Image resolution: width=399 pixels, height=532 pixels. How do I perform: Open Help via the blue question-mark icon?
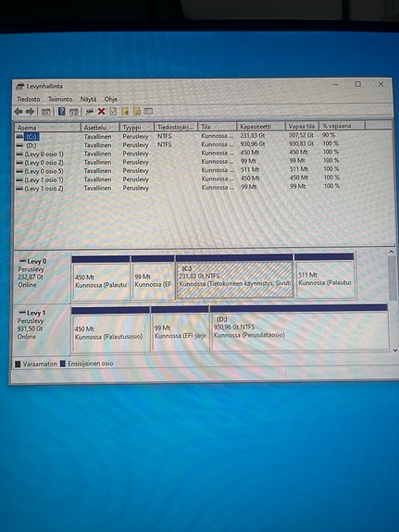click(x=61, y=111)
